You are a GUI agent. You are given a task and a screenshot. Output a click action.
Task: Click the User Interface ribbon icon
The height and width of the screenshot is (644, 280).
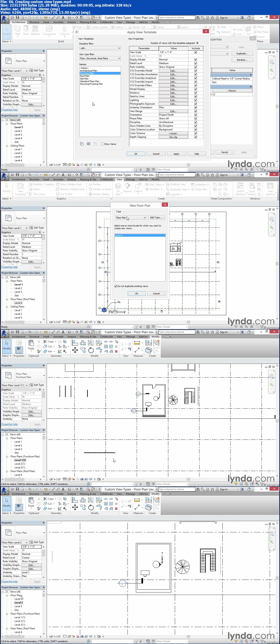[270, 189]
